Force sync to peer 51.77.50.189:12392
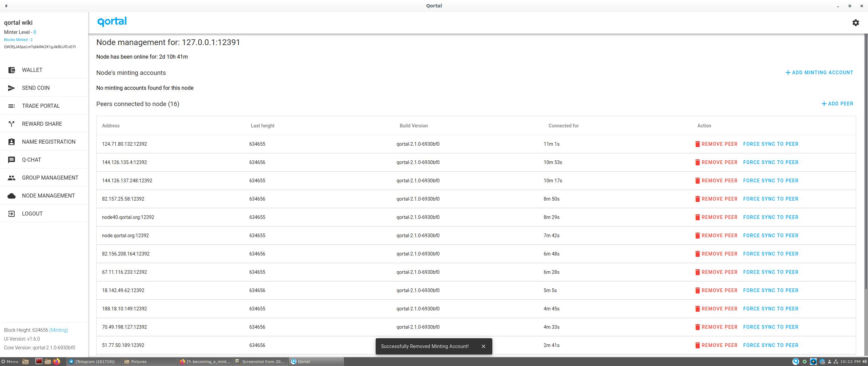 click(771, 345)
